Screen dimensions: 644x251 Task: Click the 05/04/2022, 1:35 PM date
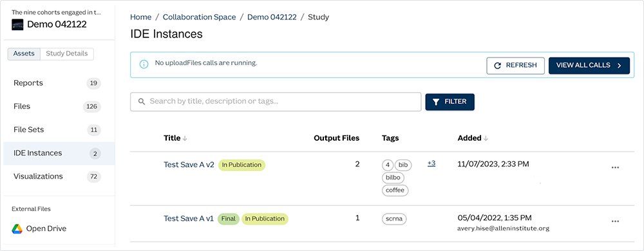pos(495,217)
